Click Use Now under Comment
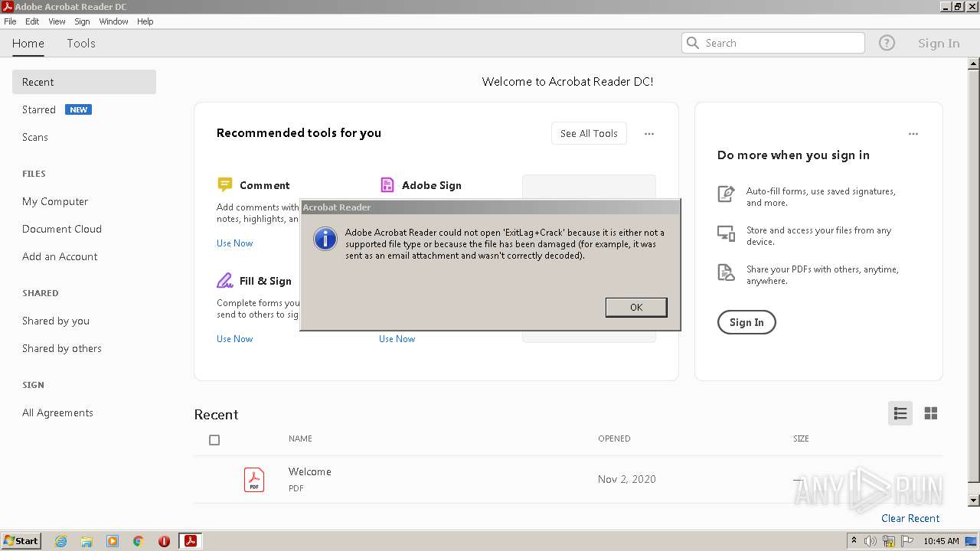The height and width of the screenshot is (551, 980). 234,243
